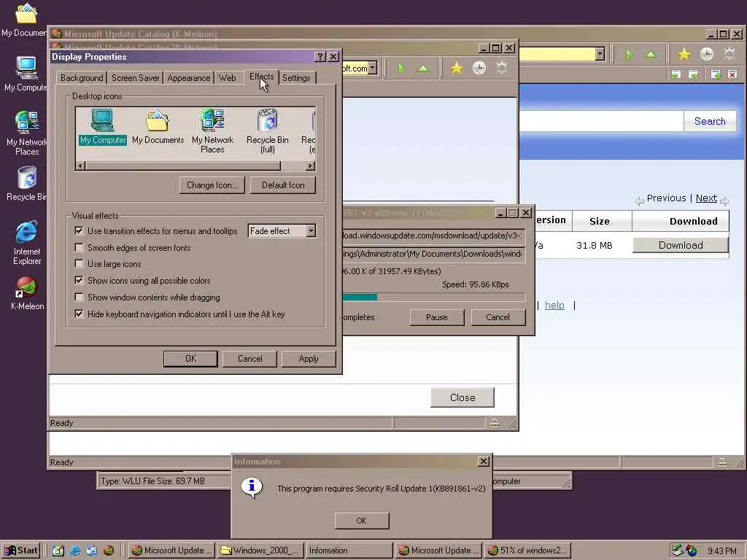Switch to the Background tab
Viewport: 747px width, 560px height.
[x=82, y=77]
